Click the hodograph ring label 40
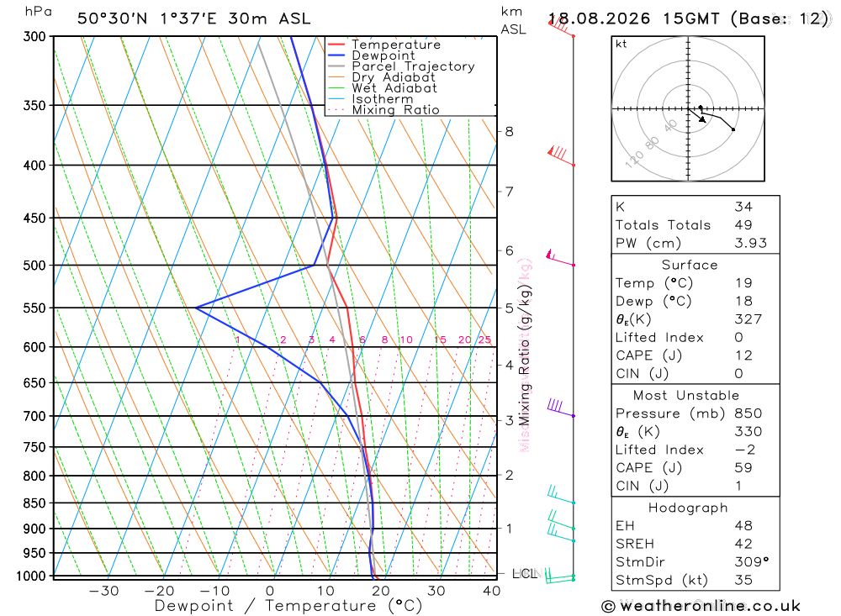Screen dimensions: 841x616 (x=670, y=126)
